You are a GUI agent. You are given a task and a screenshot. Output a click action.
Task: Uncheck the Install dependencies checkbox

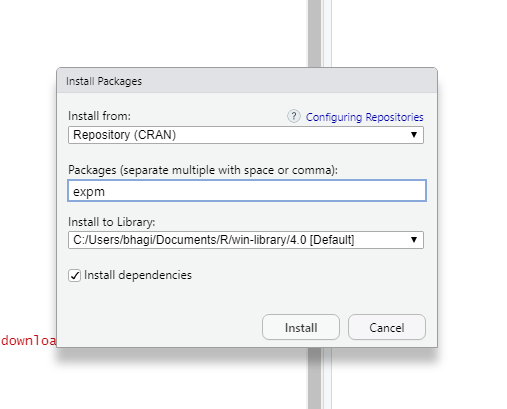click(74, 275)
